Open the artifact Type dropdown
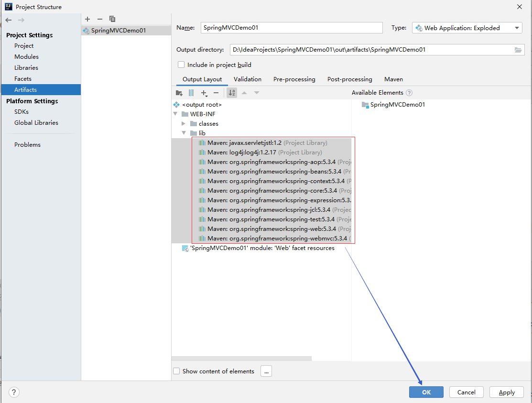532x403 pixels. [467, 28]
